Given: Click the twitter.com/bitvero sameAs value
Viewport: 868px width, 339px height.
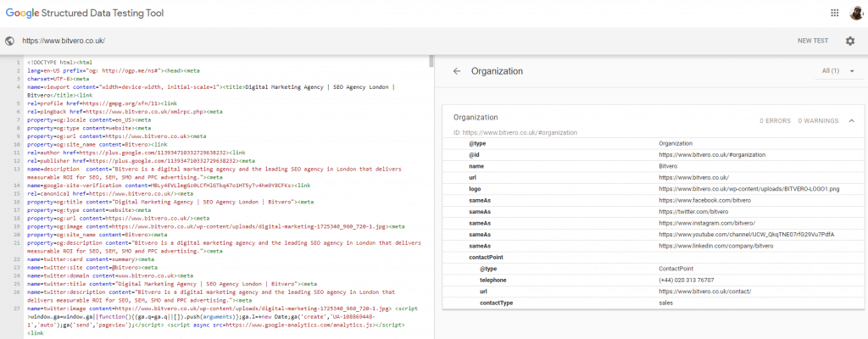Looking at the screenshot, I should 693,212.
